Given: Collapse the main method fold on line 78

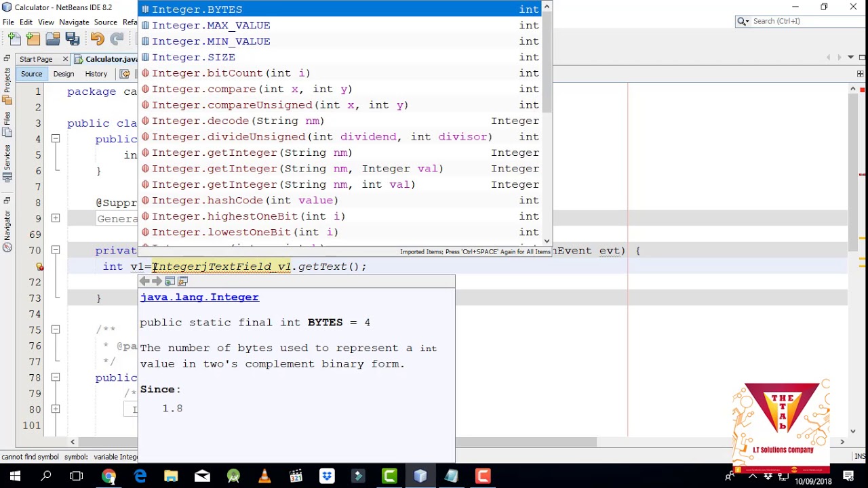Looking at the screenshot, I should 56,378.
